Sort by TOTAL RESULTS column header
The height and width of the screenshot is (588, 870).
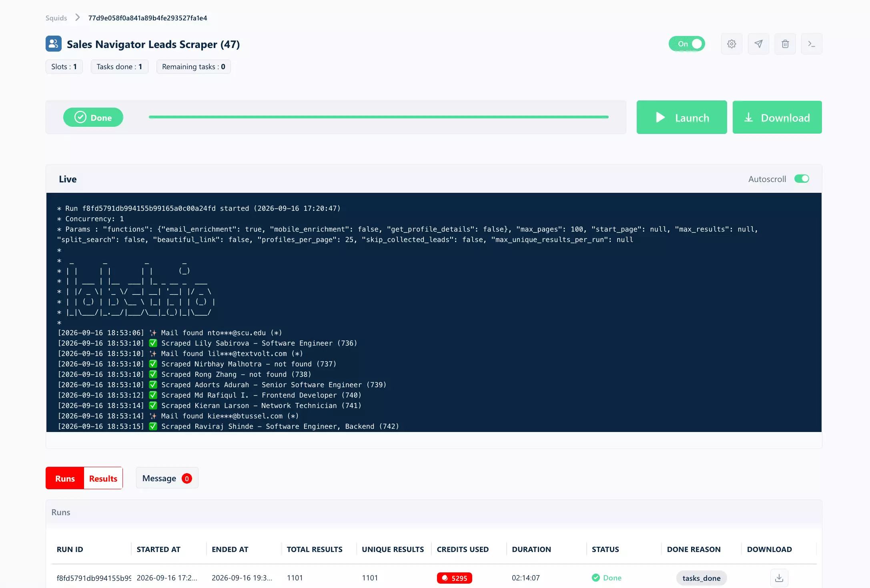pos(315,550)
